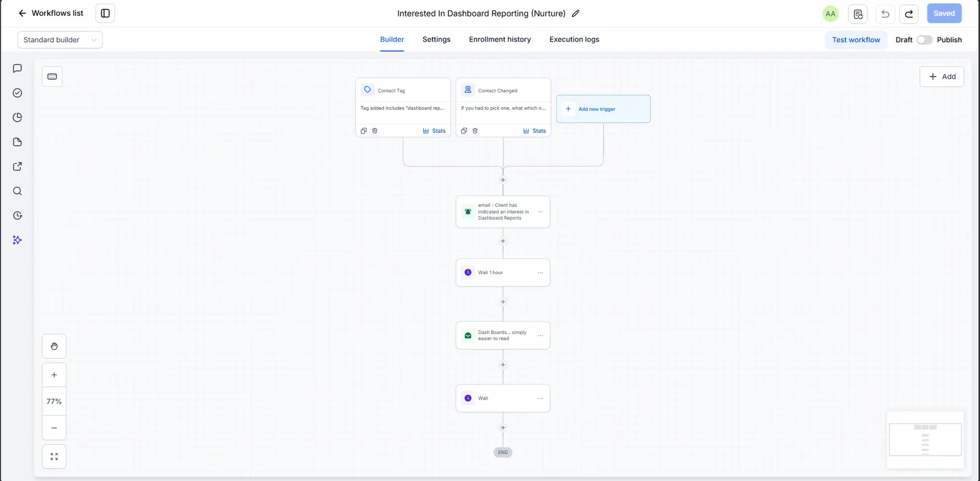Redo the last change
This screenshot has width=980, height=481.
tap(909, 13)
